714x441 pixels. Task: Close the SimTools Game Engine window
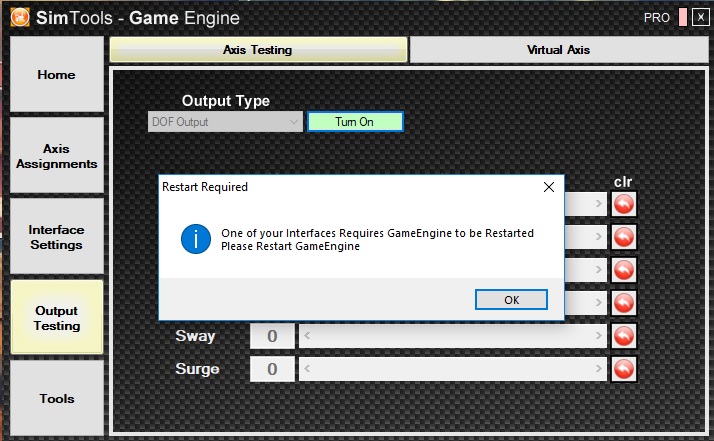tap(700, 17)
